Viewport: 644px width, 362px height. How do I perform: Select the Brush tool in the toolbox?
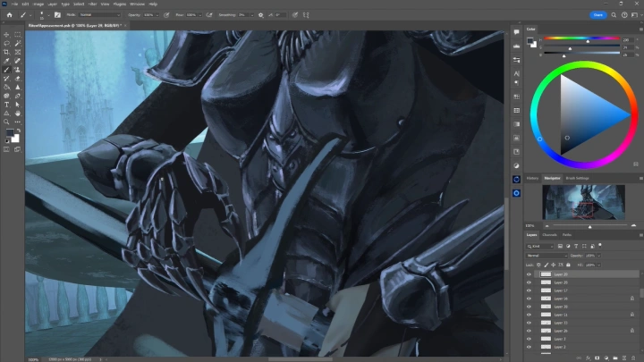[x=6, y=70]
